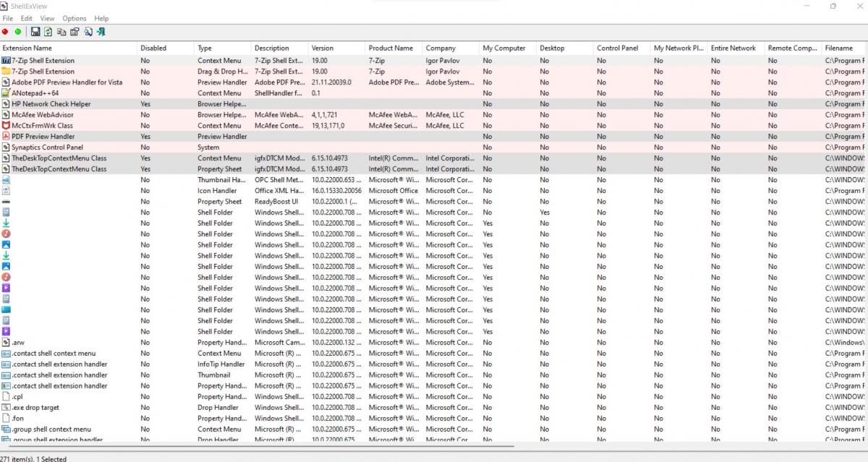Click the Copy Selected Items toolbar icon
Image resolution: width=868 pixels, height=462 pixels.
[x=61, y=32]
